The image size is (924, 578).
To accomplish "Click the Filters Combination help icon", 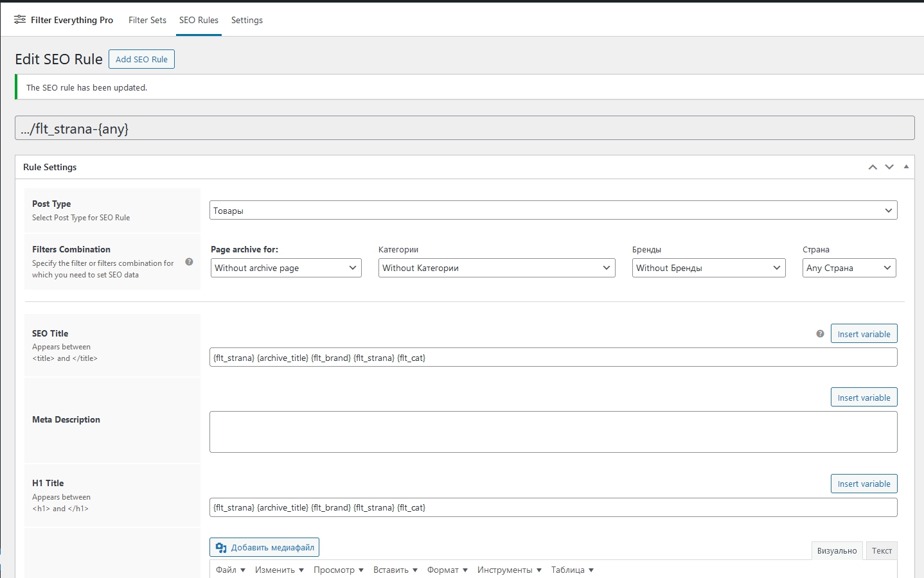I will pyautogui.click(x=189, y=262).
